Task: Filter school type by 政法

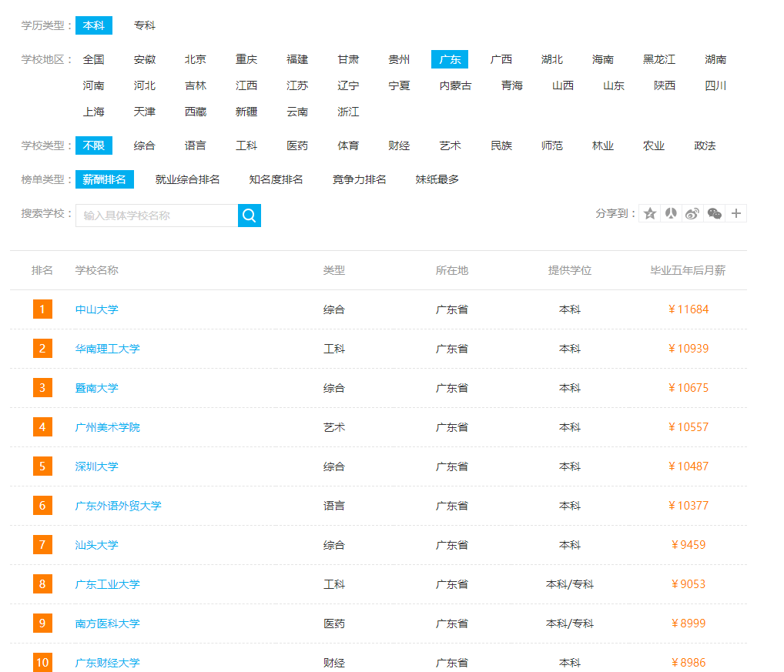Action: 705,145
